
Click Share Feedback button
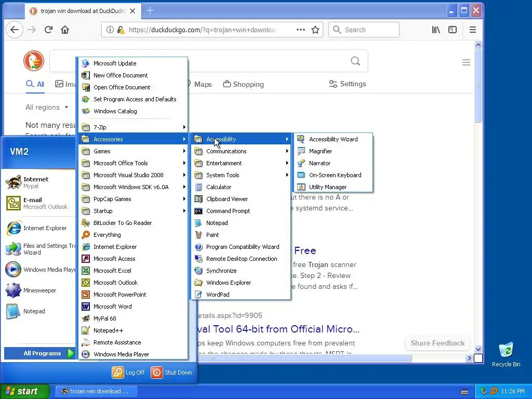coord(437,343)
